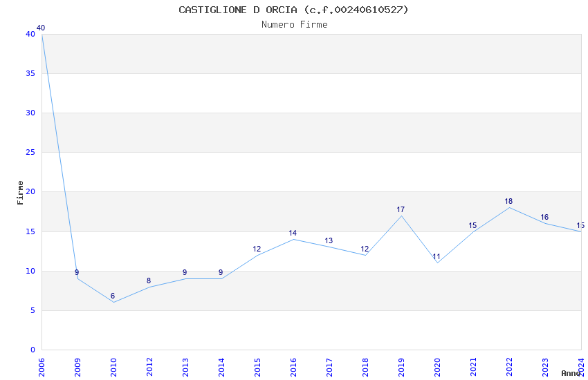This screenshot has width=588, height=380.
Task: Click x-axis year 2010
Action: point(113,367)
